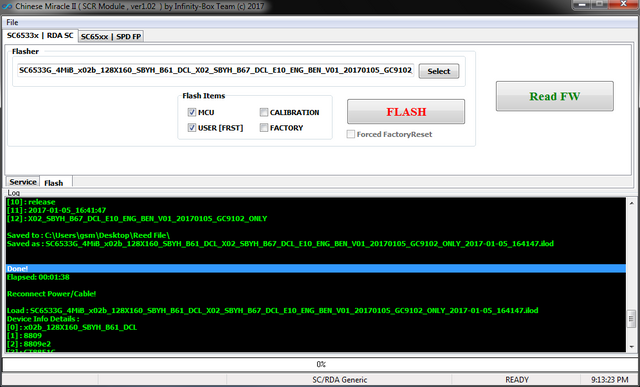640x387 pixels.
Task: Open the Service tab
Action: point(23,182)
